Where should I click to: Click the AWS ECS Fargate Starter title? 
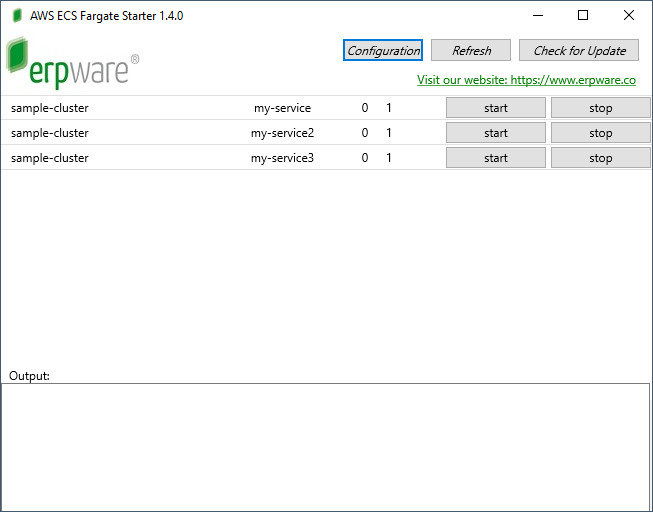point(107,16)
